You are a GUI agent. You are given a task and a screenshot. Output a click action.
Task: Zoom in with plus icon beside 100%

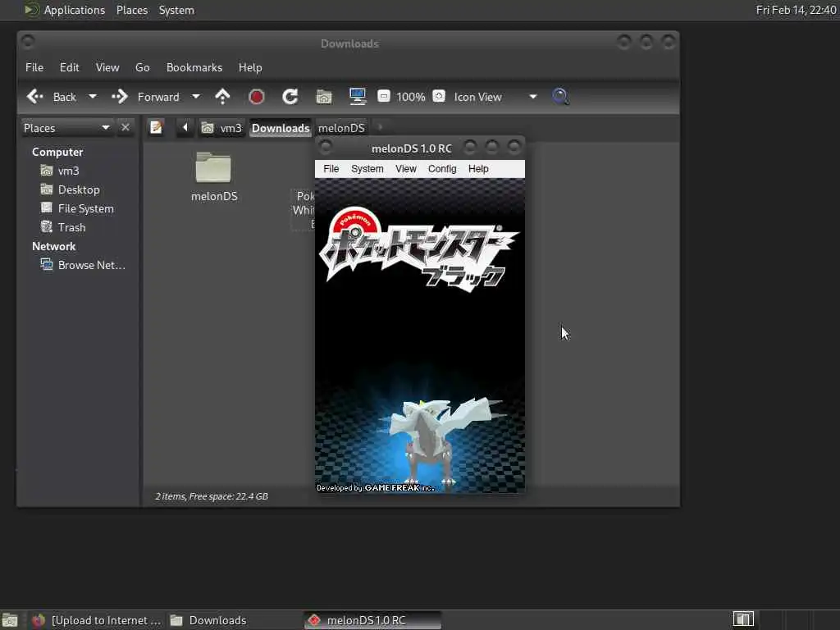pyautogui.click(x=439, y=97)
